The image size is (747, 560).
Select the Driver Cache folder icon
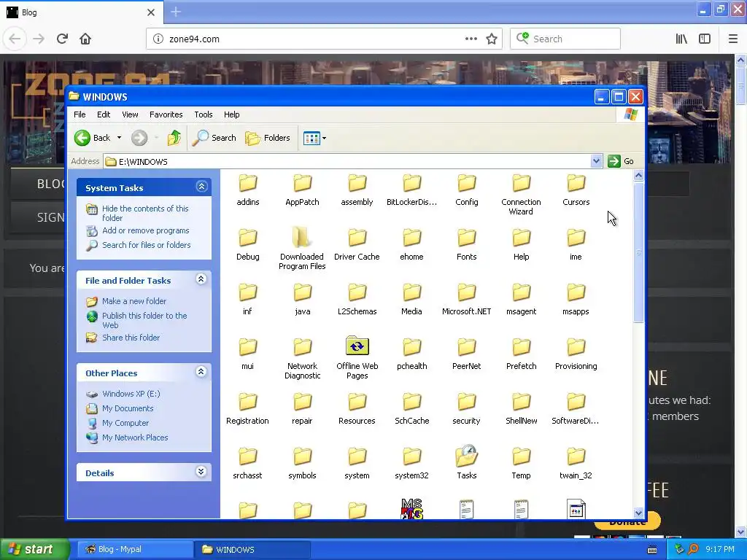tap(357, 237)
